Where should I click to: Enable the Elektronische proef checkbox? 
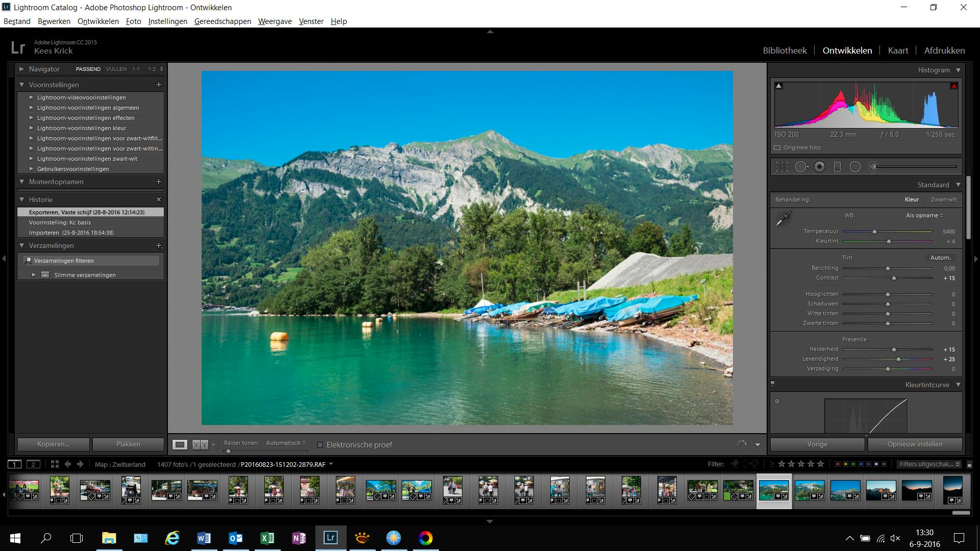point(320,445)
